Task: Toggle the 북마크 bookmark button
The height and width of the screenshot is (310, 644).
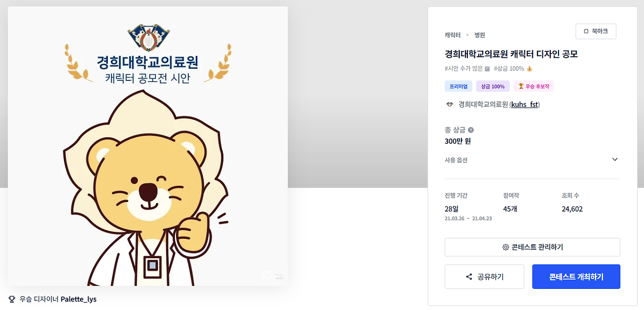Action: (x=596, y=31)
